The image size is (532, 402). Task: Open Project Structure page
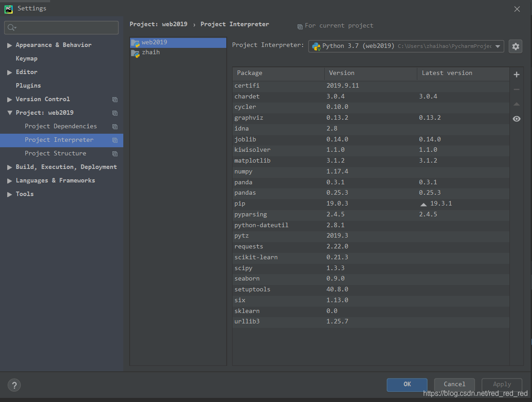(x=55, y=153)
